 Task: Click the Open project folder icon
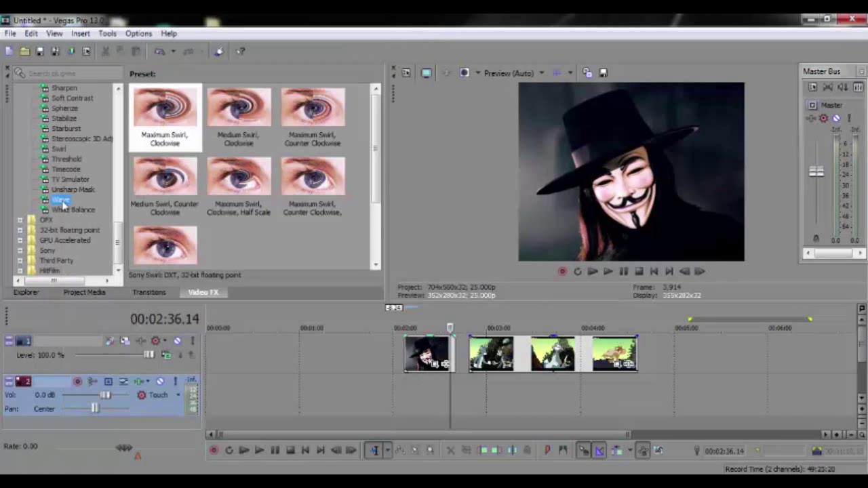pos(24,52)
